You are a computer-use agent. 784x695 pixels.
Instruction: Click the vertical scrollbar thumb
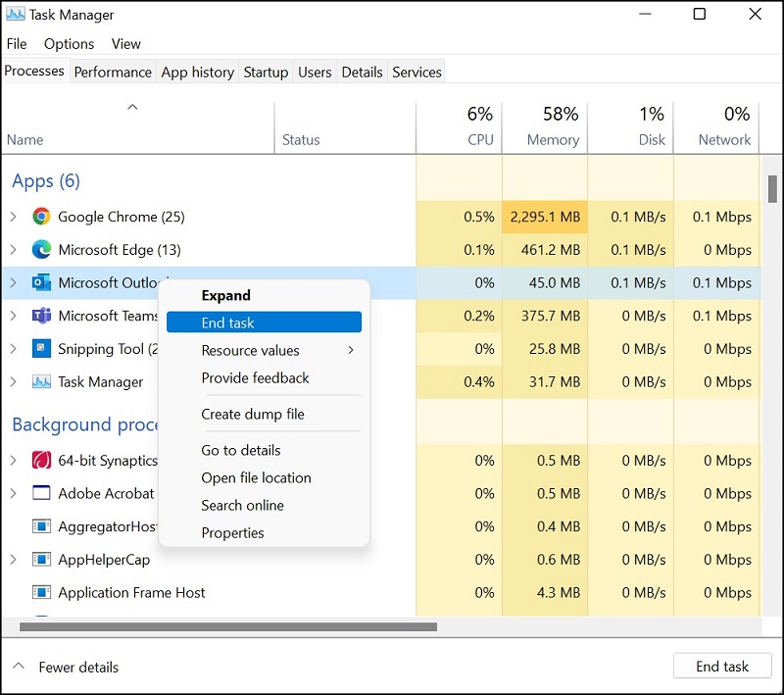pyautogui.click(x=772, y=188)
